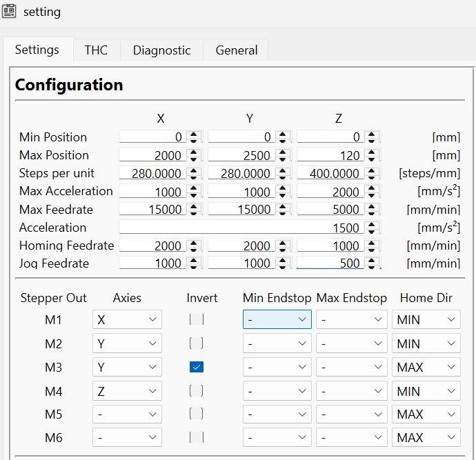Open the Diagnostic tab
Image resolution: width=476 pixels, height=460 pixels.
coord(161,50)
